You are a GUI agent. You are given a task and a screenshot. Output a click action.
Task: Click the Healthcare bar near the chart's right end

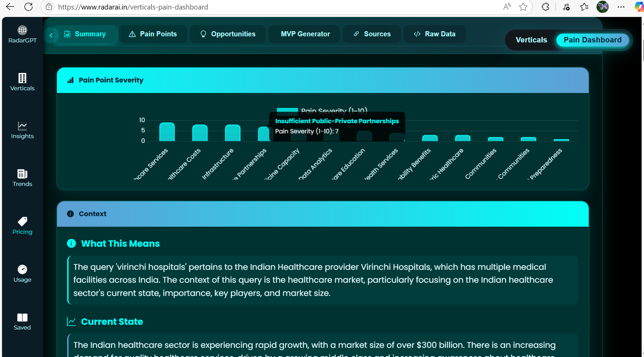462,138
